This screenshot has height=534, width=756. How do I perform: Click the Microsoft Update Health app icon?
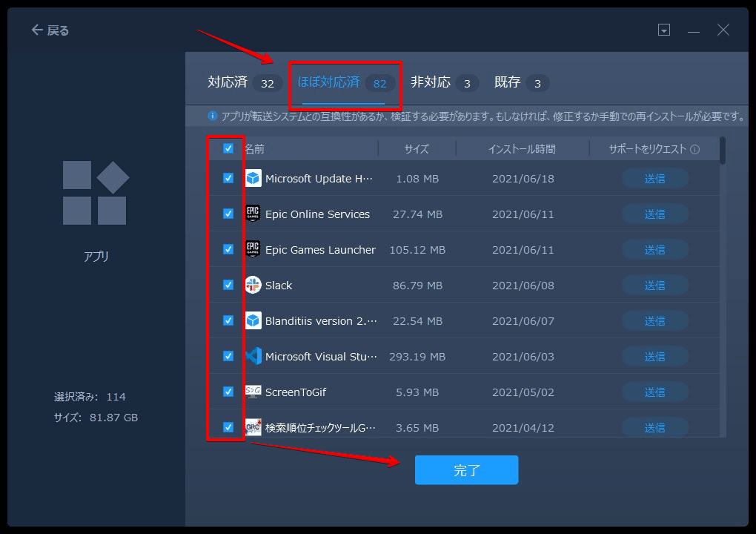click(x=253, y=179)
